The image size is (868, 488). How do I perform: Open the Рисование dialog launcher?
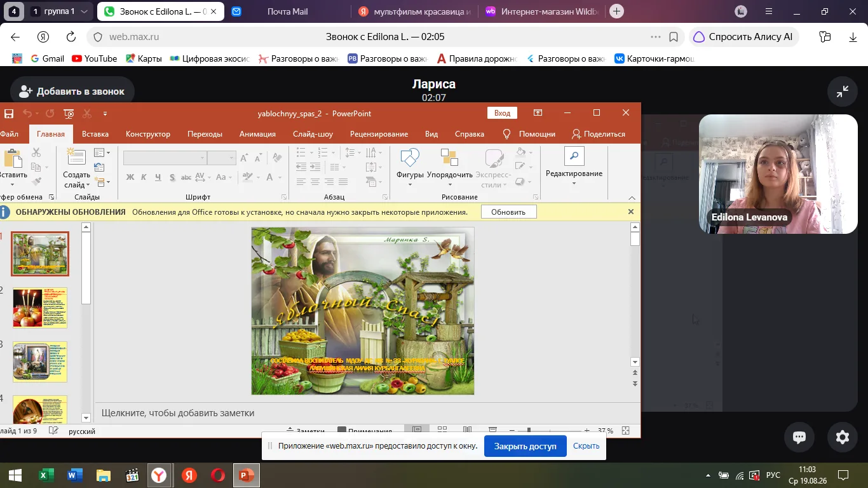pos(536,198)
